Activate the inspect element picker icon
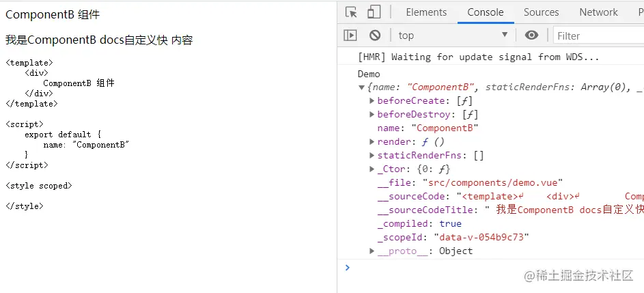 (x=351, y=12)
